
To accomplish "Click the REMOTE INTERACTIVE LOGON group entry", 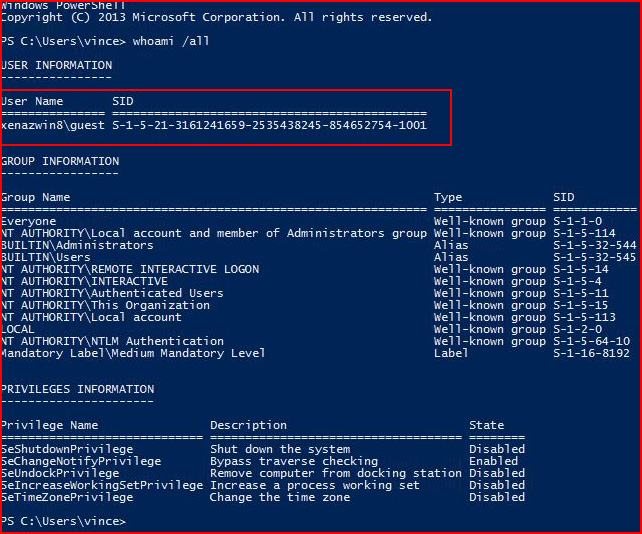I will (x=130, y=269).
